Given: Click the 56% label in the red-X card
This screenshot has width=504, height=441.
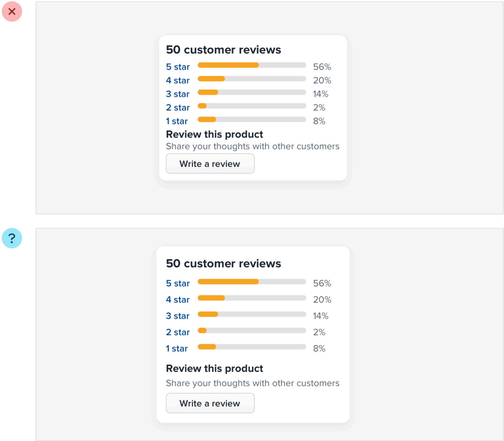Looking at the screenshot, I should 322,67.
